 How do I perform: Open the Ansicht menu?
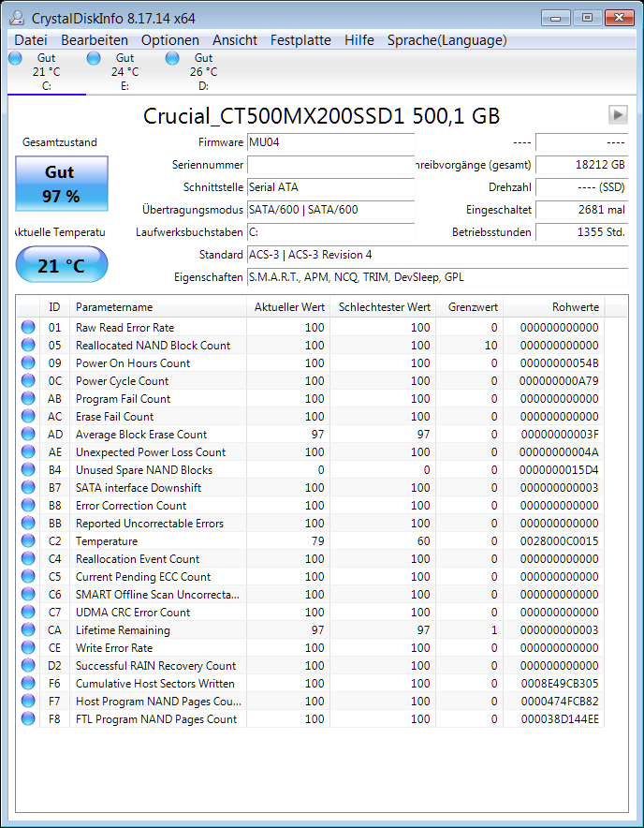[235, 40]
